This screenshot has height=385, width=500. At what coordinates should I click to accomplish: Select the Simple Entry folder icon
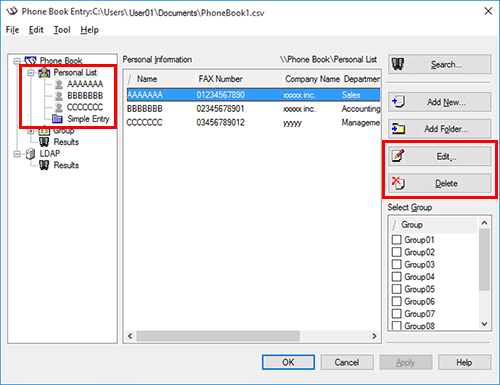click(57, 119)
